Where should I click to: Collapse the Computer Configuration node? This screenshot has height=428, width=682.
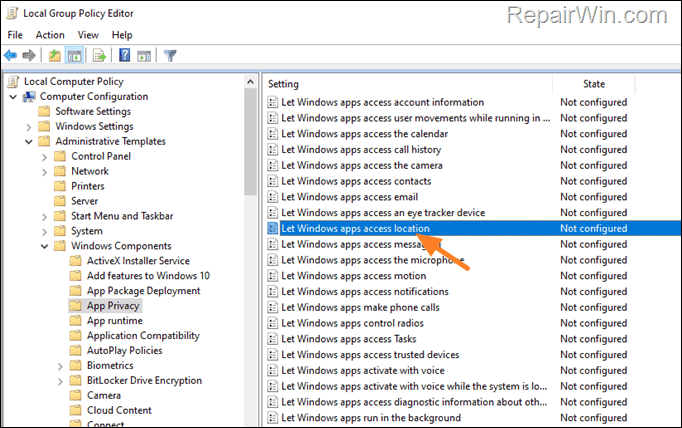point(13,97)
